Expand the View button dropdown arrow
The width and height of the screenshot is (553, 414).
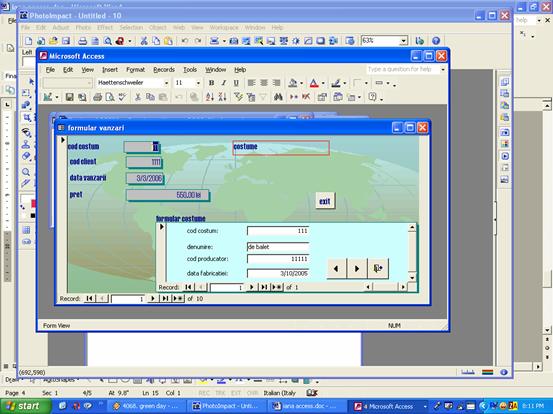56,97
